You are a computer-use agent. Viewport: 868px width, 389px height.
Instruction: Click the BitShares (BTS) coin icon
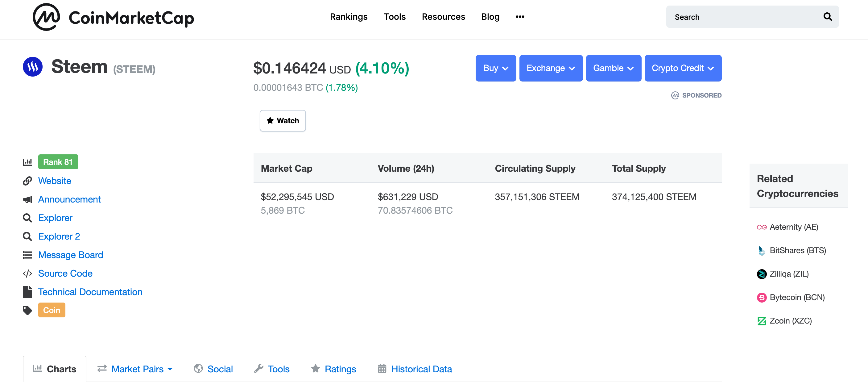coord(761,251)
